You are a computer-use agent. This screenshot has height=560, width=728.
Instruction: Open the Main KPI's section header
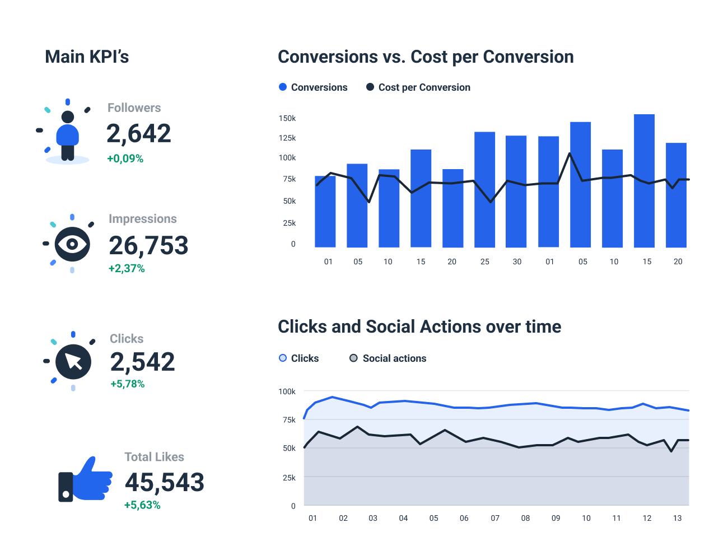(x=87, y=56)
